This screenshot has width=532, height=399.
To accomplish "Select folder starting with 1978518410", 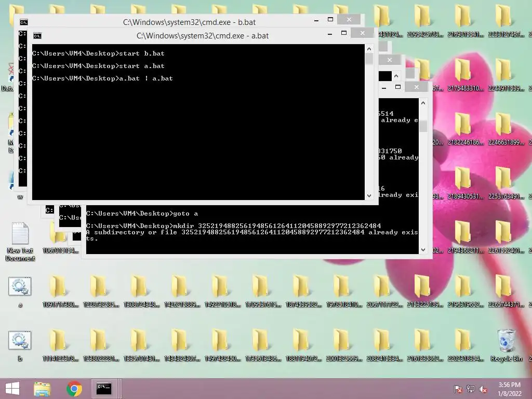I will coord(344,292).
